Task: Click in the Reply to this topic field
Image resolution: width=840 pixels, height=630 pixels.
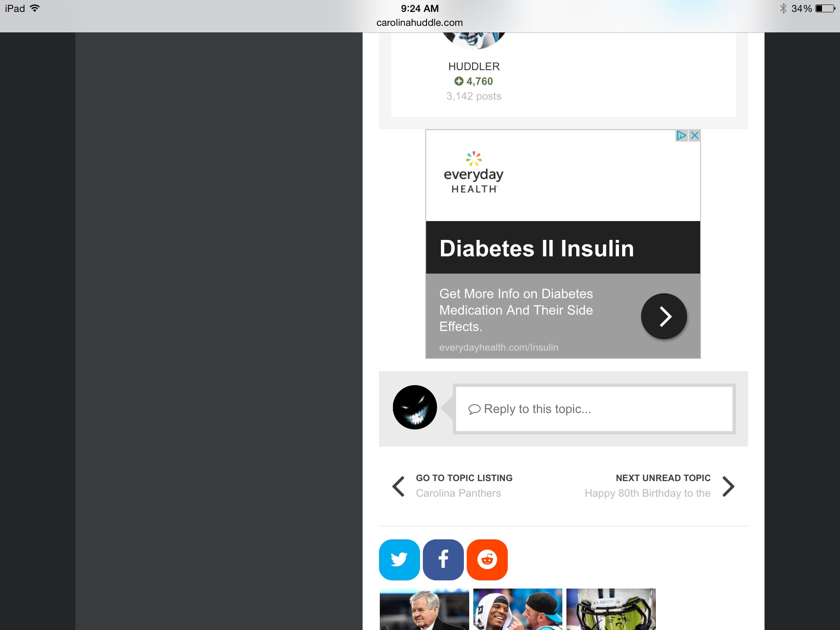Action: [x=594, y=409]
